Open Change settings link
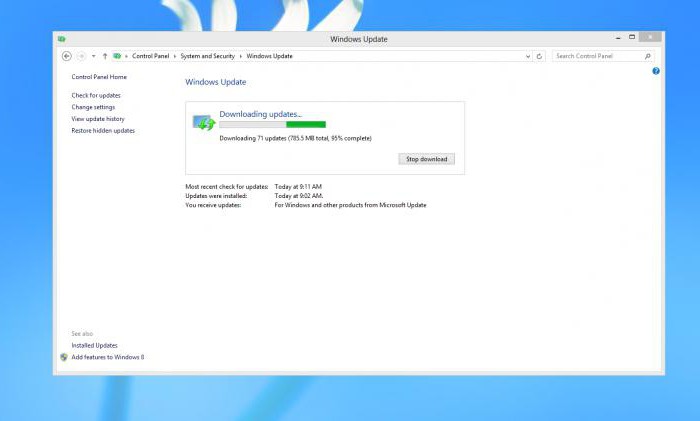The width and height of the screenshot is (700, 421). (x=93, y=107)
